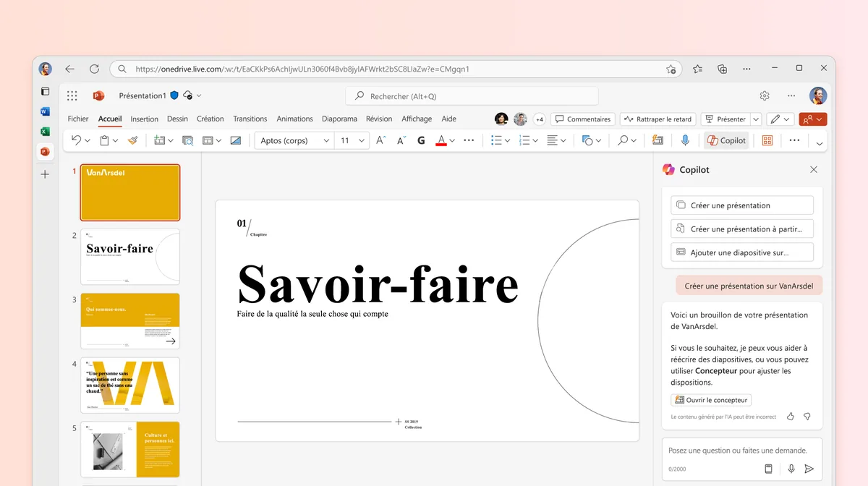Open the Excel app from left sidebar
The image size is (868, 486).
pos(45,132)
